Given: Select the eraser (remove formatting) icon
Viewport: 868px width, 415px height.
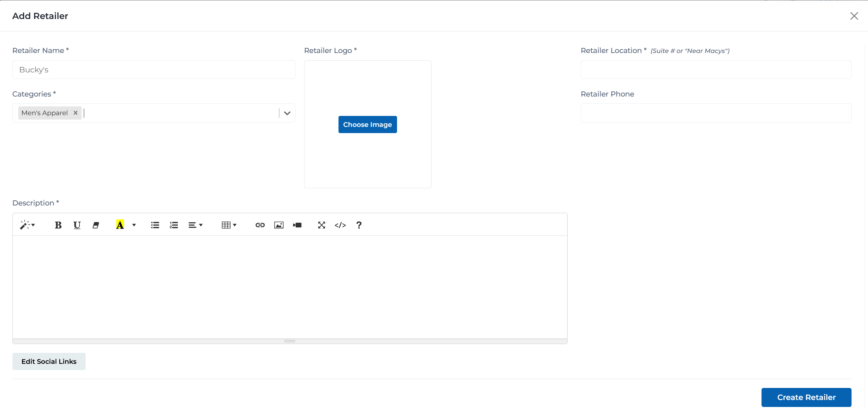Looking at the screenshot, I should click(x=96, y=225).
